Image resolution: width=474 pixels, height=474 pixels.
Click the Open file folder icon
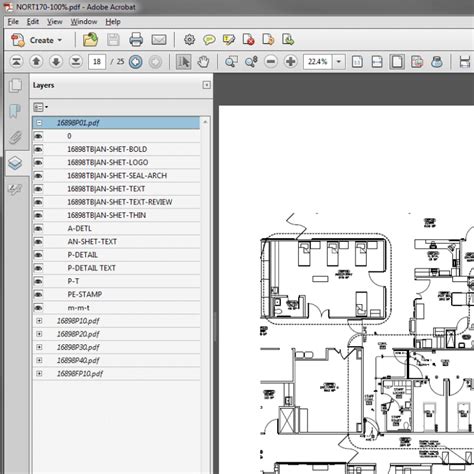(90, 40)
